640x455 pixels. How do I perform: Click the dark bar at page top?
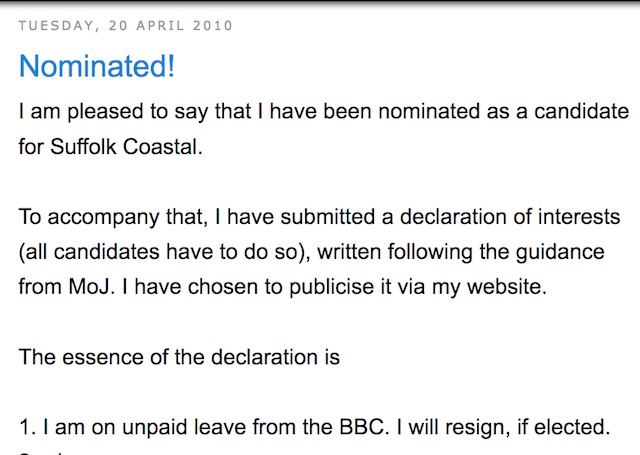click(320, 3)
